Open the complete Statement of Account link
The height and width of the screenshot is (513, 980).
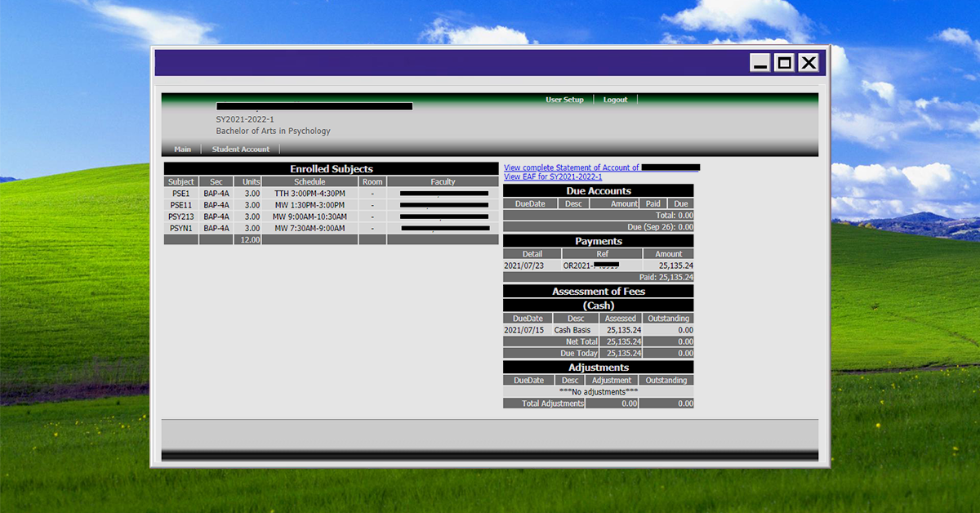tap(571, 167)
